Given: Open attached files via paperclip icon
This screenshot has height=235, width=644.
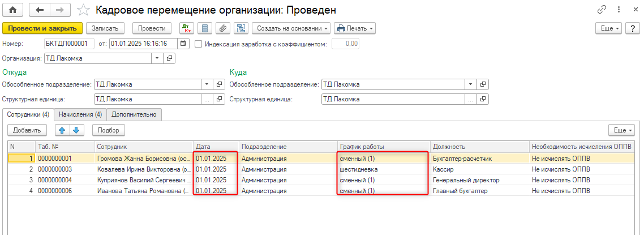Looking at the screenshot, I should point(223,28).
